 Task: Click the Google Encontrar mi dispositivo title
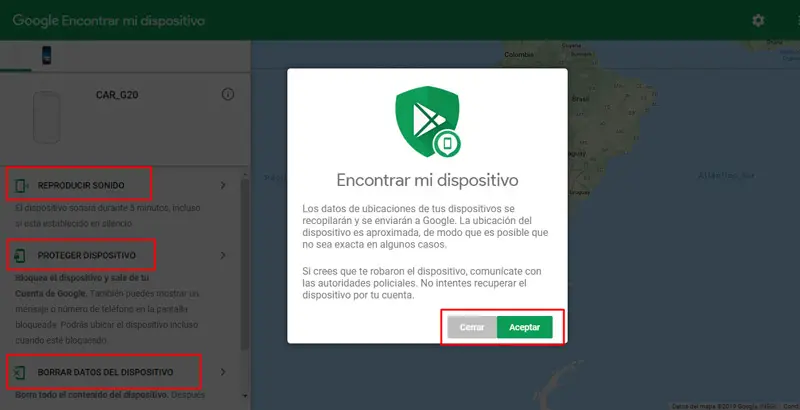pos(109,21)
